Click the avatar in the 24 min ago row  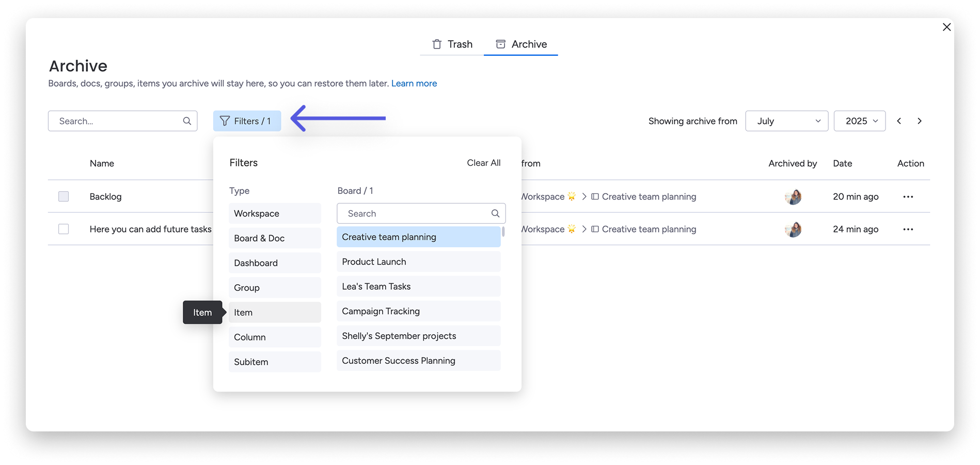(x=793, y=229)
